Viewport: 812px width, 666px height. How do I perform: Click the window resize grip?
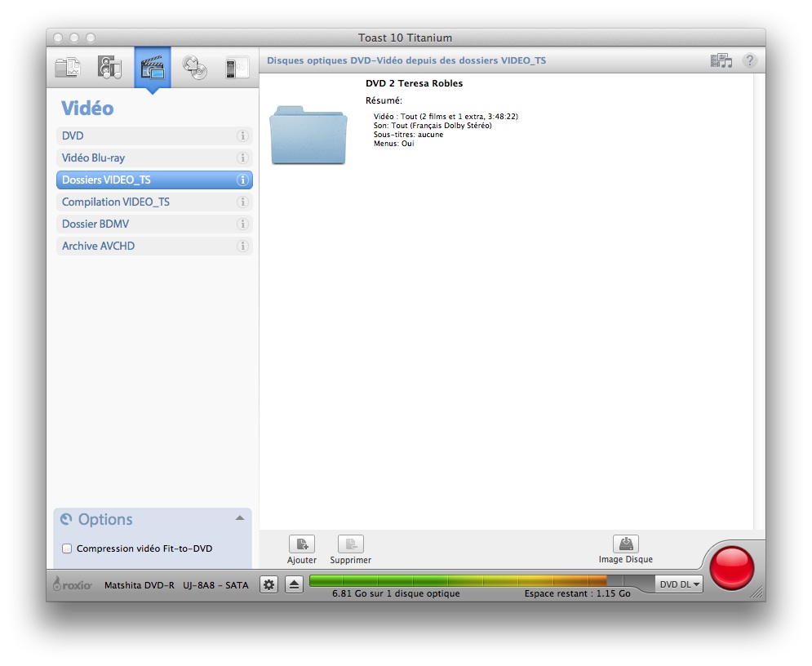tap(757, 593)
